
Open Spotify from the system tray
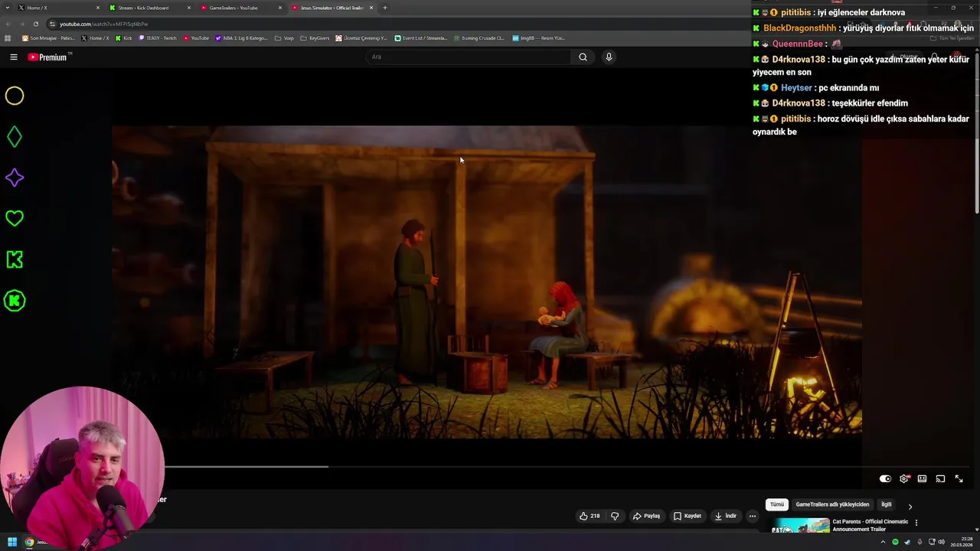(x=895, y=542)
